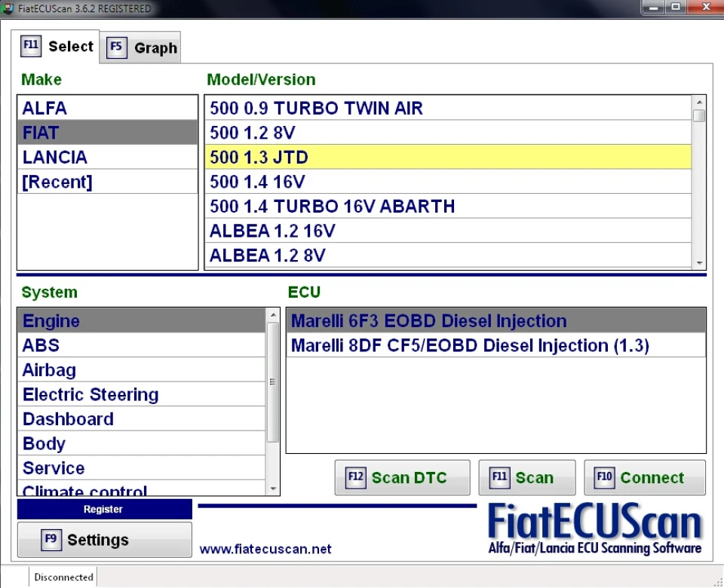Select Service in the System list
Screen dimensions: 724x588
[x=141, y=467]
